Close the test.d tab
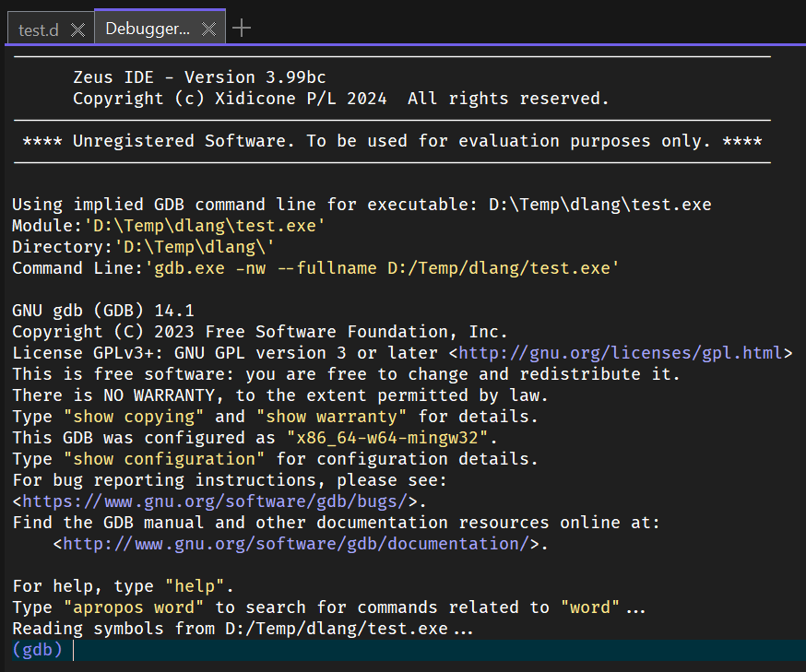This screenshot has height=672, width=806. pos(77,29)
